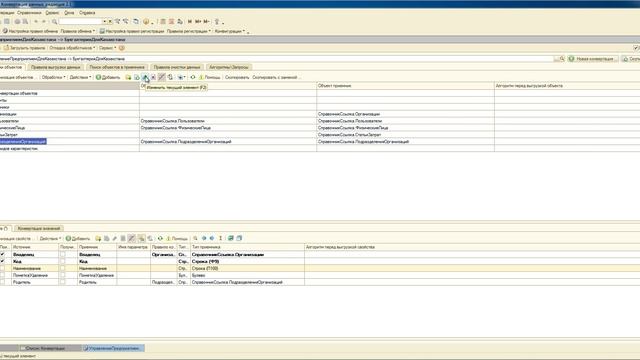Click the Новая конвертация button

click(593, 59)
